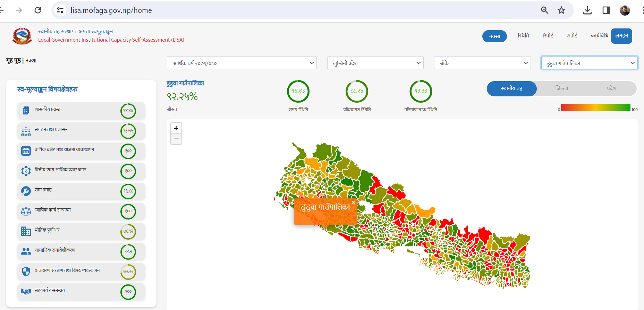Go to the स्थिति navigation tab
Image resolution: width=644 pixels, height=310 pixels.
click(x=523, y=36)
